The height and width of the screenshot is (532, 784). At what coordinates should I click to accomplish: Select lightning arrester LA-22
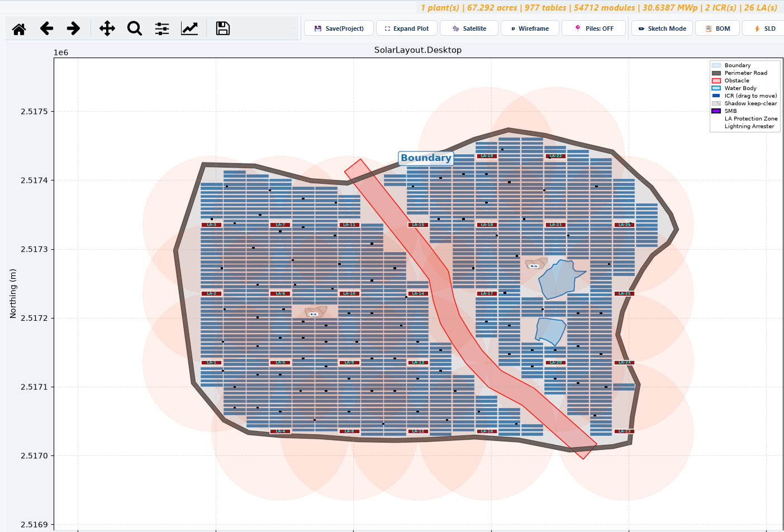click(555, 156)
